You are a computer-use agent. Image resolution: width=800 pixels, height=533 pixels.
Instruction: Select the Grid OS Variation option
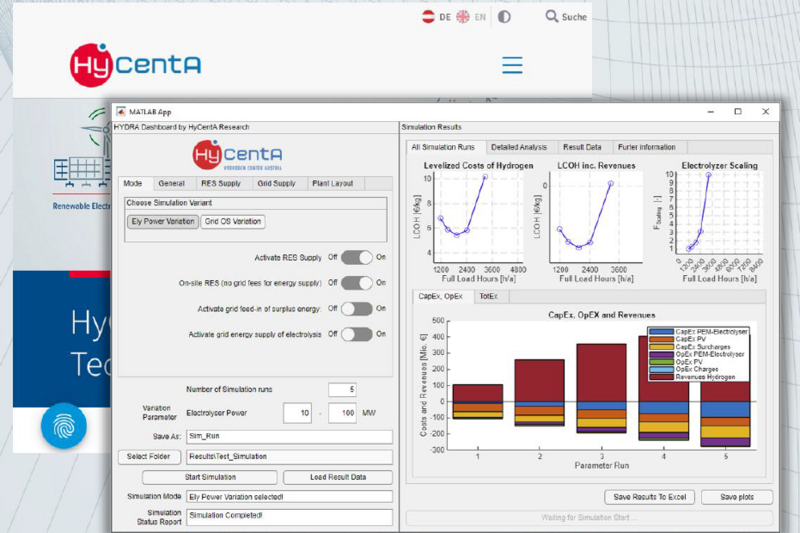pyautogui.click(x=233, y=222)
